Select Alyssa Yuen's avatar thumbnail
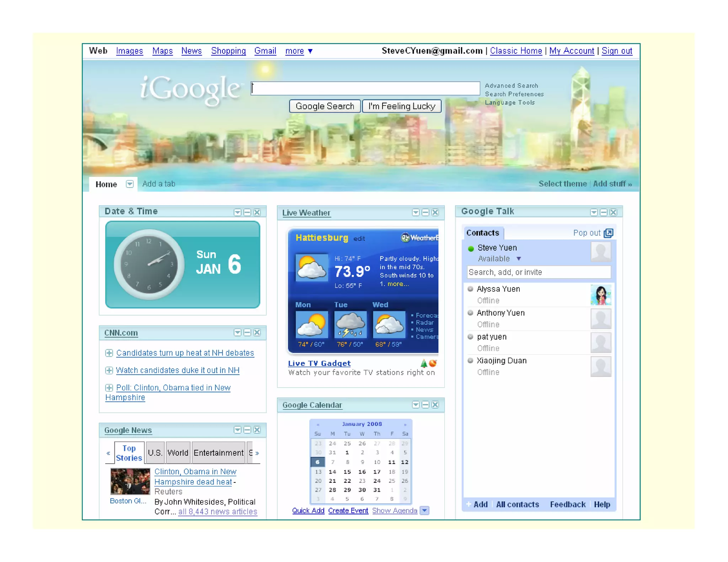The height and width of the screenshot is (562, 728). [601, 295]
